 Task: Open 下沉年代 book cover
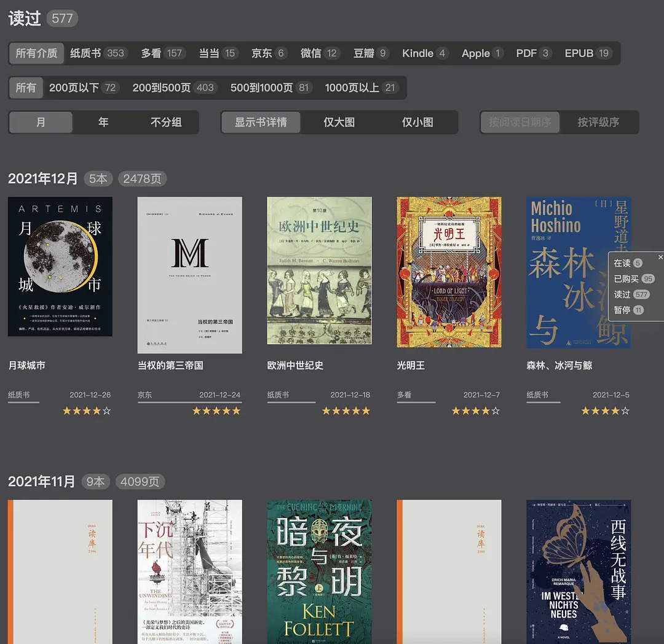tap(190, 571)
